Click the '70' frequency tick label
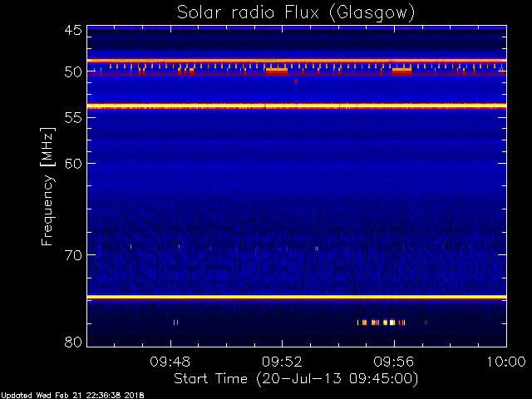Screen dimensions: 532x399 click(73, 255)
